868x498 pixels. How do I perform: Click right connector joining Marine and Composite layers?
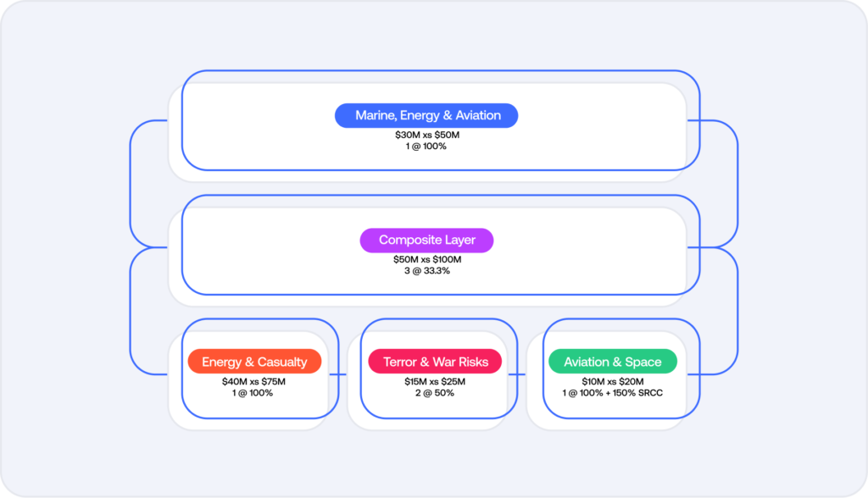[x=737, y=184]
